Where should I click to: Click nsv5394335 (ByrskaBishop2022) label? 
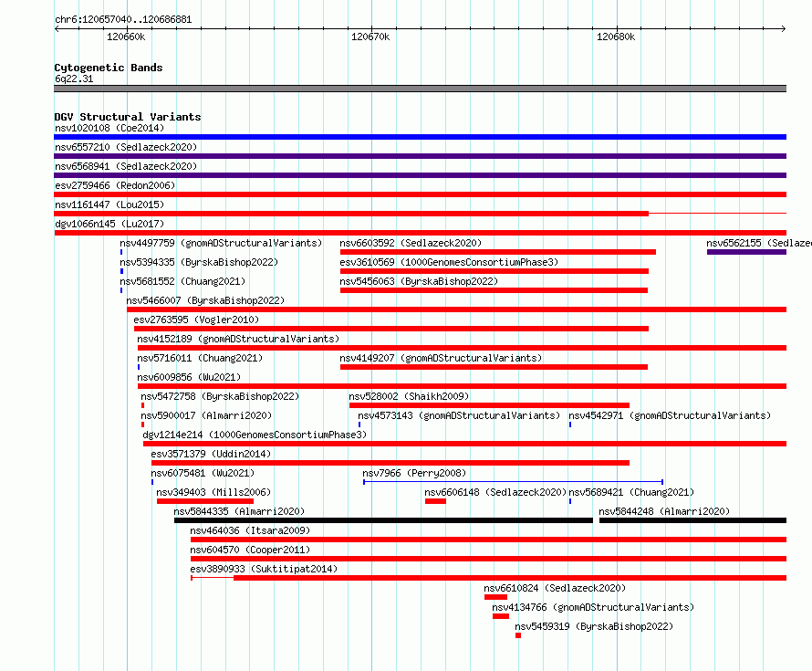click(199, 262)
